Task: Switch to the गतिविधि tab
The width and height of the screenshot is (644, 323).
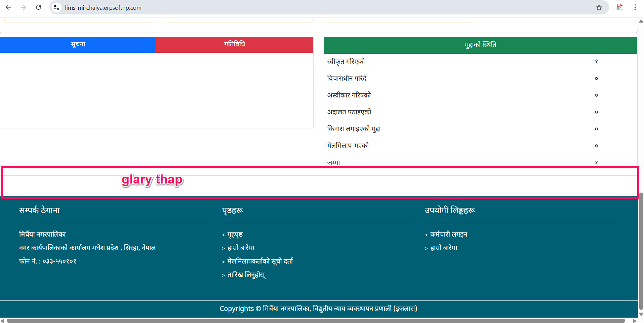Action: (x=235, y=45)
